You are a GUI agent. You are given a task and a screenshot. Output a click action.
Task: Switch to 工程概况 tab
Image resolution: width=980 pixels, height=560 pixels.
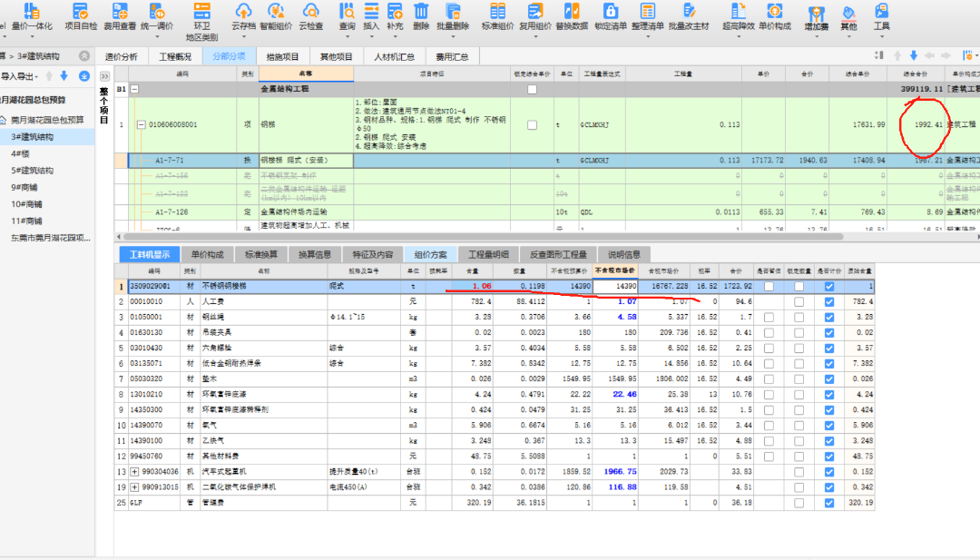175,56
